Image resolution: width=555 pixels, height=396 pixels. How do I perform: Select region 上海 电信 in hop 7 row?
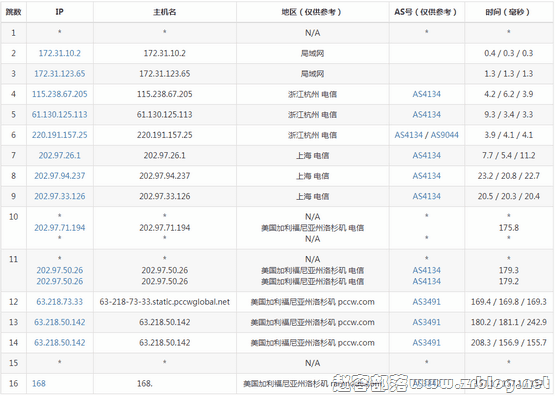313,155
